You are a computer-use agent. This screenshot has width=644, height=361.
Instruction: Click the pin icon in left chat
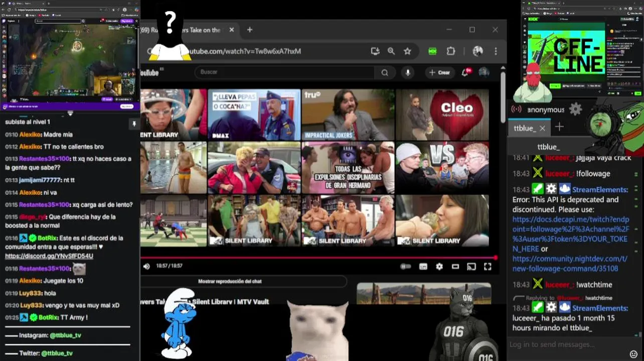pyautogui.click(x=134, y=124)
